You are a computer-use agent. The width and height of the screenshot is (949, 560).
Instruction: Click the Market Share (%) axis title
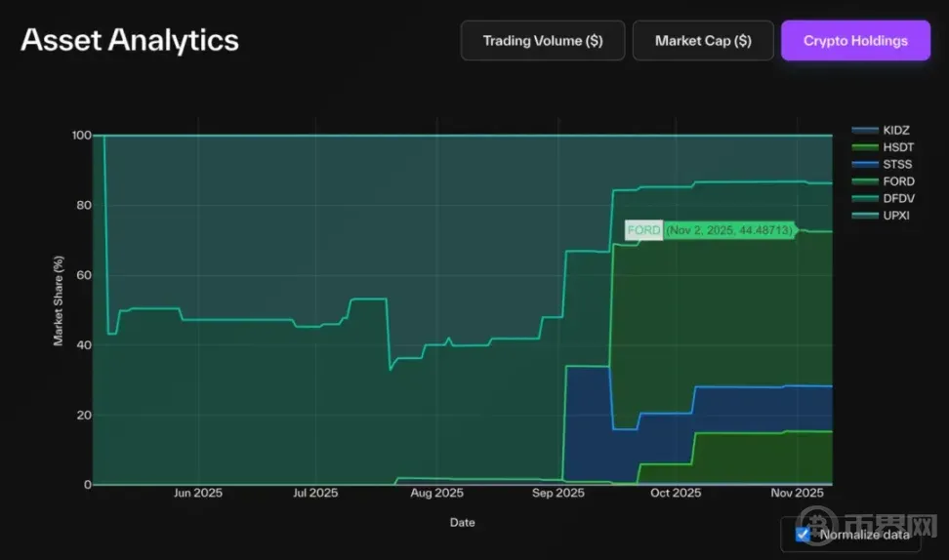[x=59, y=301]
